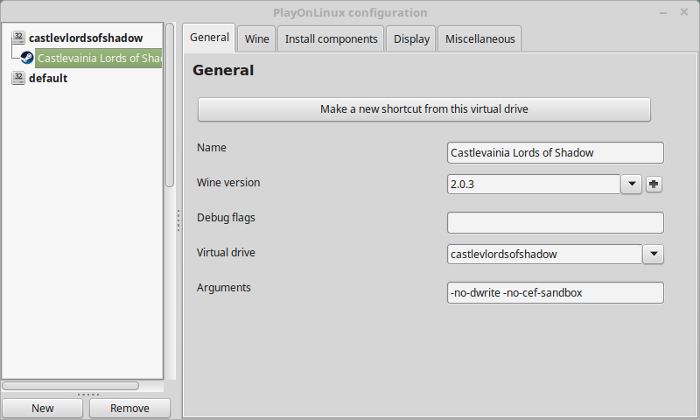Switch to the Wine tab
The width and height of the screenshot is (700, 420).
click(257, 39)
